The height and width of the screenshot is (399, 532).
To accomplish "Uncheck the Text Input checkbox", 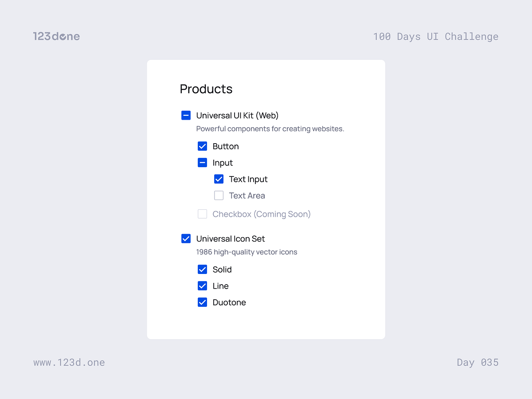I will (219, 179).
